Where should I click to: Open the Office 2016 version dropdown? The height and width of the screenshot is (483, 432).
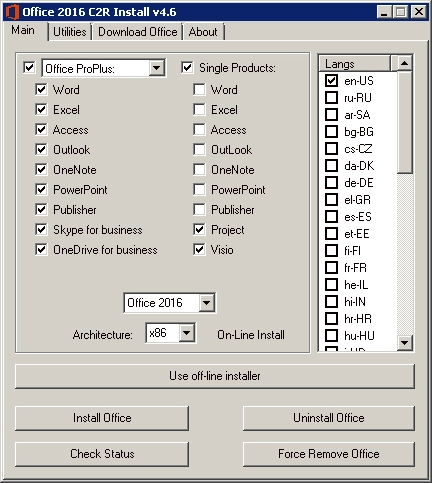tap(207, 303)
